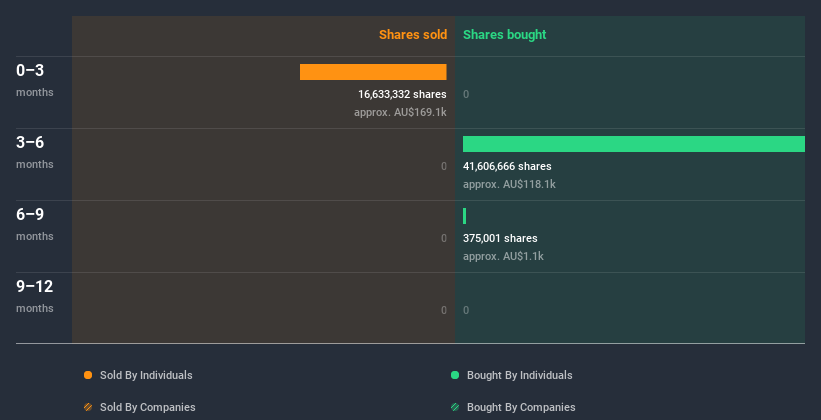
Task: Select the small green 6–9 months bar
Action: tap(464, 216)
